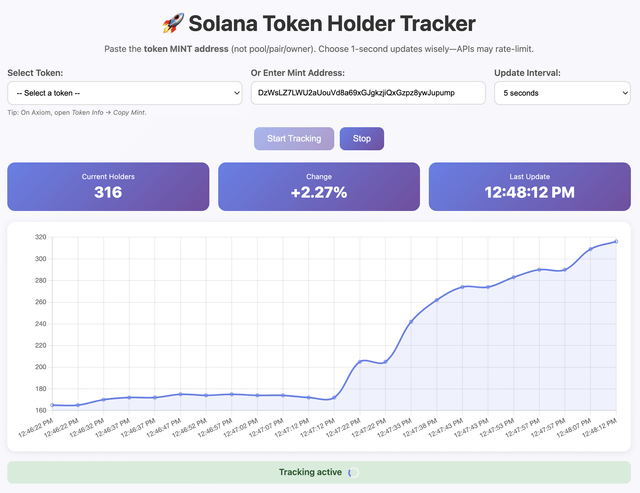Expand the Update Interval dropdown
This screenshot has height=493, width=640.
point(562,93)
